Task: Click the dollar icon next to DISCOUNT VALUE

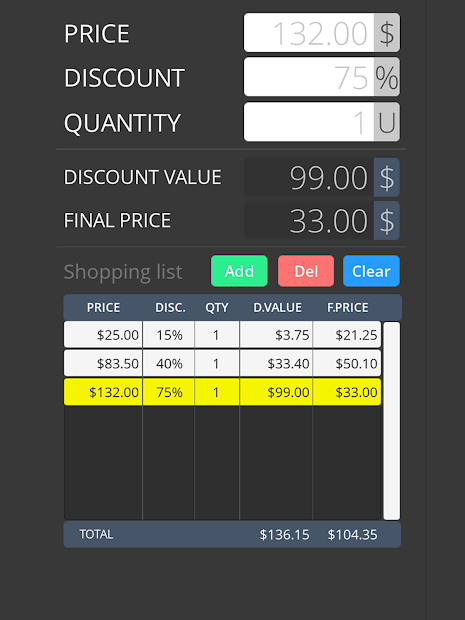Action: click(x=387, y=177)
